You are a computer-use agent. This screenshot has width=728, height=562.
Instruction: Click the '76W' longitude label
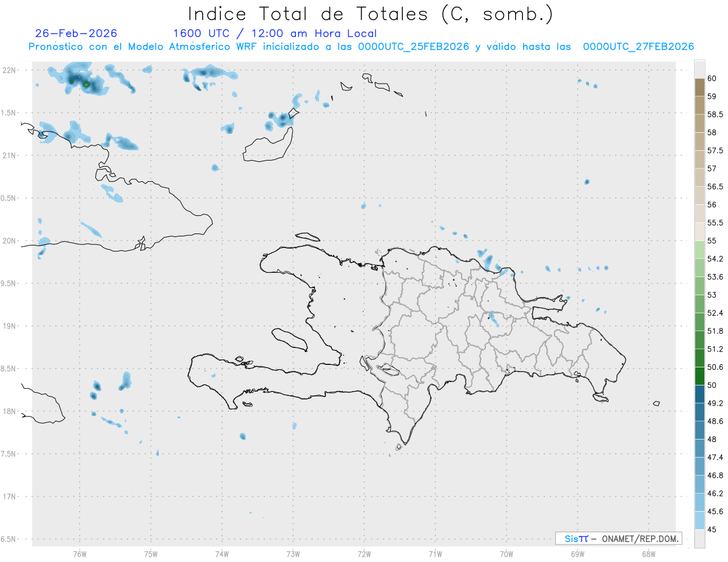pos(79,554)
